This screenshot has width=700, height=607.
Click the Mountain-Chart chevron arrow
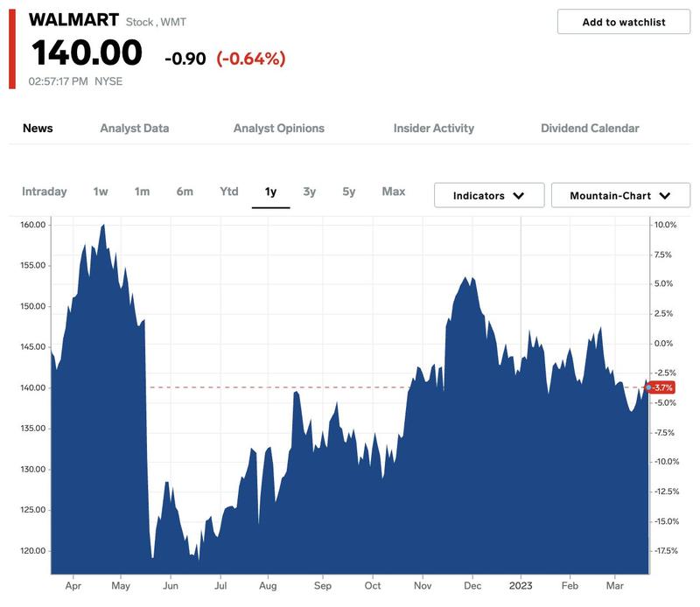coord(665,196)
